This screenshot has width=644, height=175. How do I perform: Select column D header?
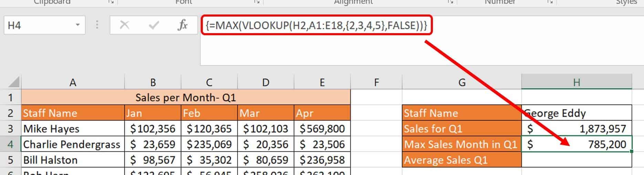pyautogui.click(x=266, y=82)
